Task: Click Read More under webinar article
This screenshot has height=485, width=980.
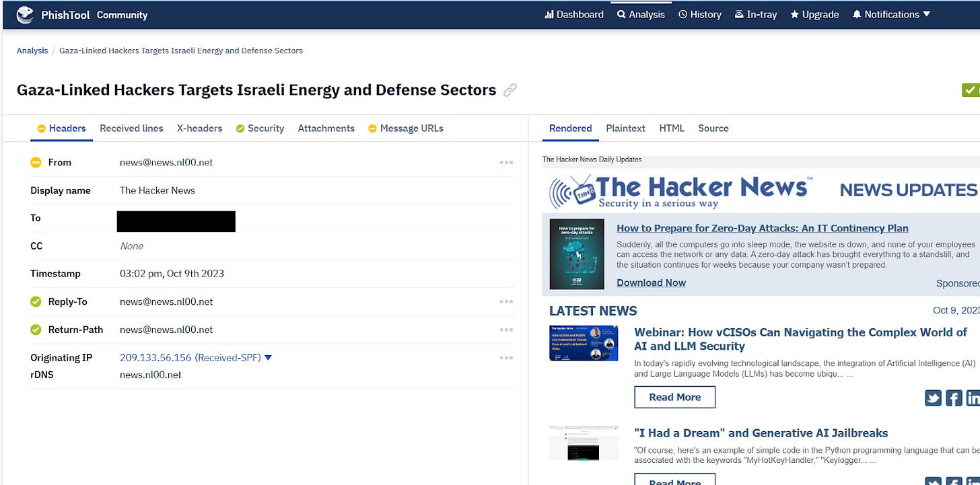Action: click(x=674, y=397)
